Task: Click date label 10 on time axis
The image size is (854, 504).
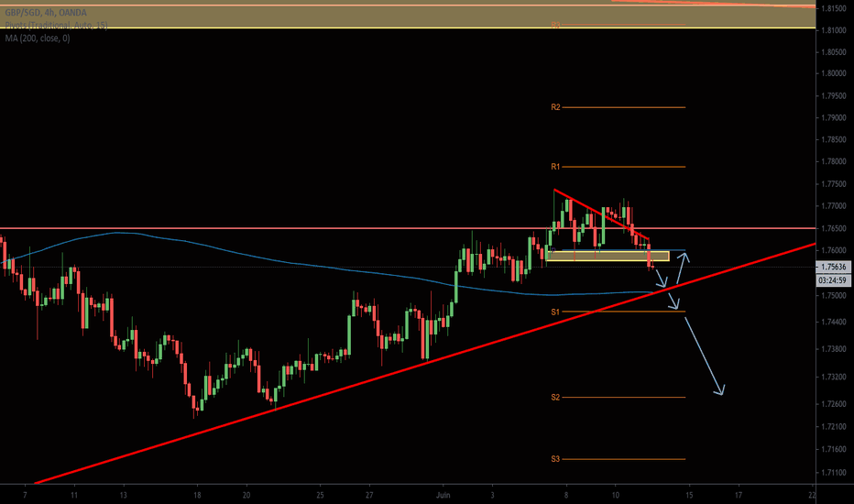Action: pos(616,495)
